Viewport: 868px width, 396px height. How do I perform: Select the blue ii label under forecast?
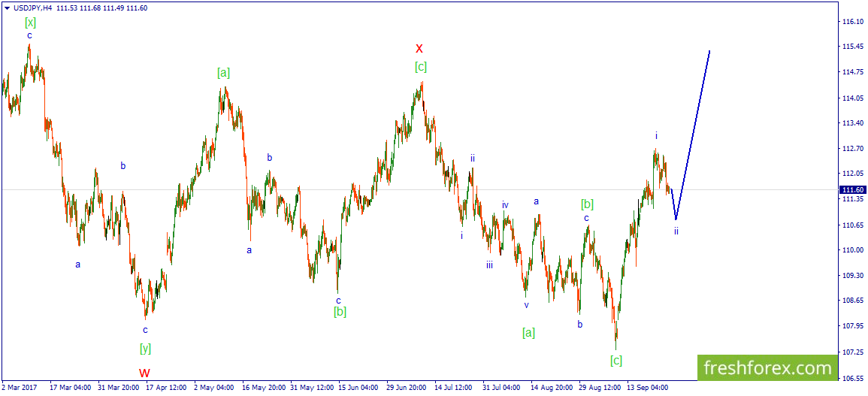pos(676,231)
